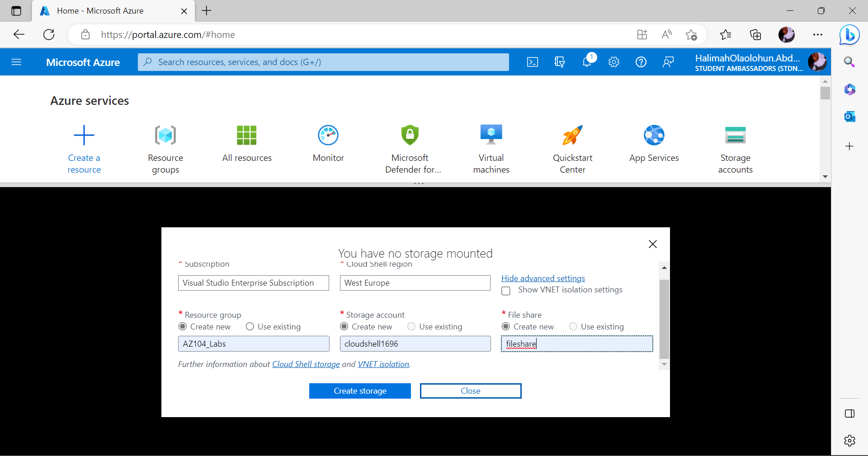868x456 pixels.
Task: Click the Hide advanced settings link
Action: point(543,278)
